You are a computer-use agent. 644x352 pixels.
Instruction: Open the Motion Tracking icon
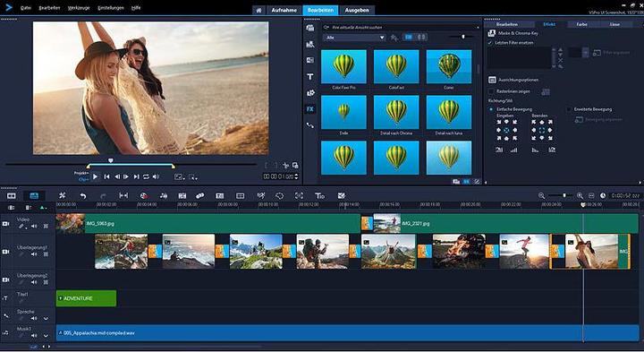pos(200,196)
